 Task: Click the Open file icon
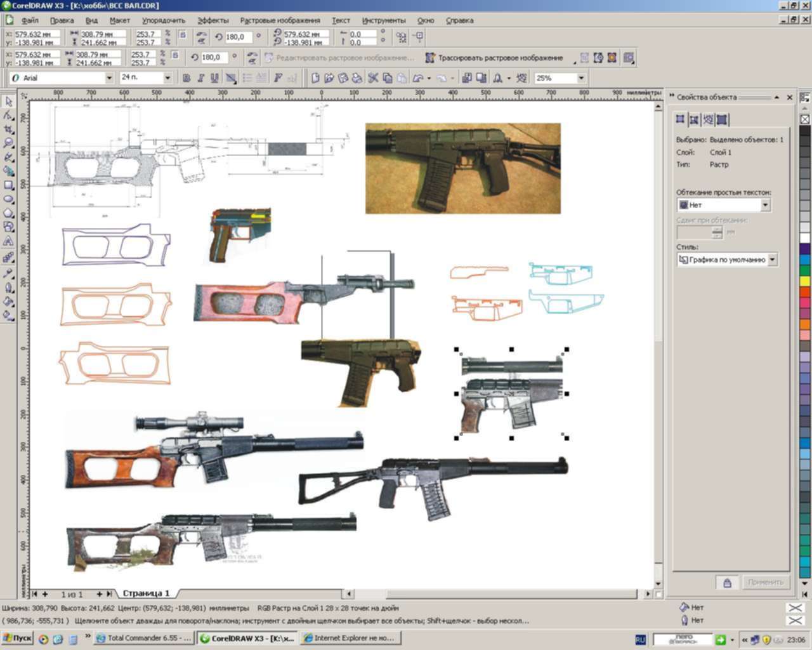point(329,78)
